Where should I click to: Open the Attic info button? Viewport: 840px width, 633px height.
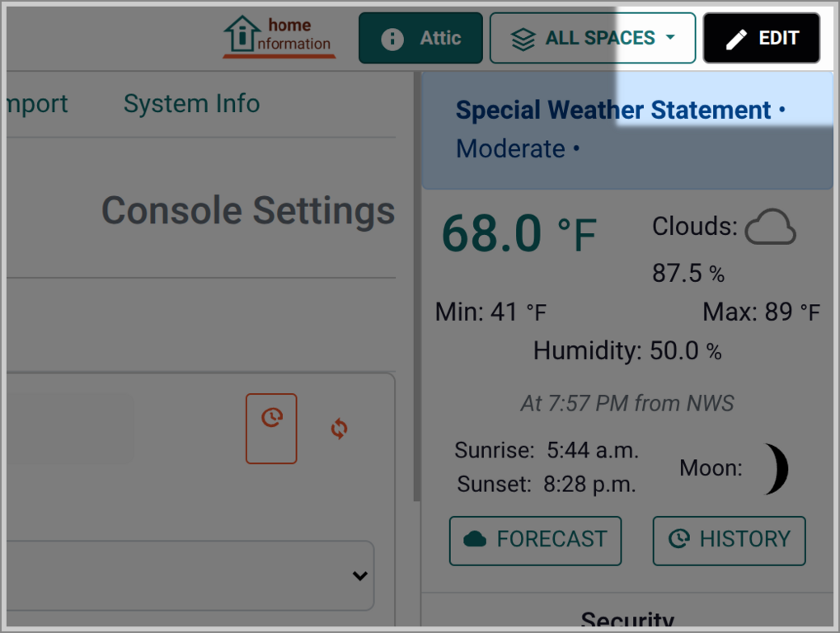(420, 38)
